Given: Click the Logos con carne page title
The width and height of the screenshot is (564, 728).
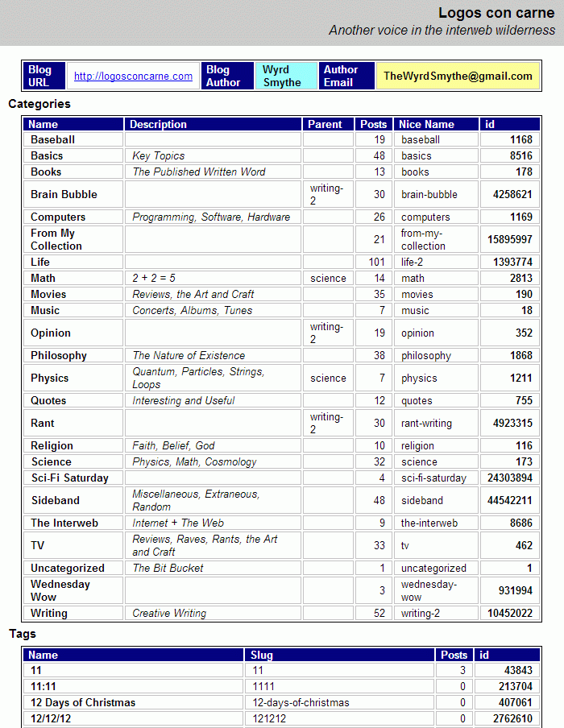Looking at the screenshot, I should (x=496, y=13).
